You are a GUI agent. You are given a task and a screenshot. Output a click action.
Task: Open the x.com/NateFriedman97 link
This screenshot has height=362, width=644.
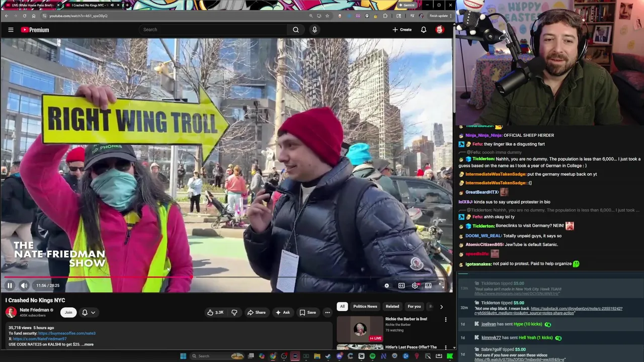pyautogui.click(x=40, y=339)
